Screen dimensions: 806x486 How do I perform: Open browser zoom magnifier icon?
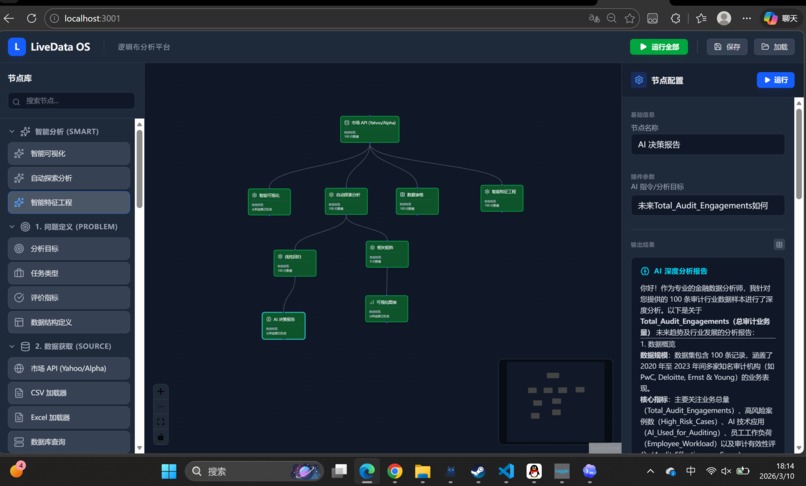tap(612, 19)
